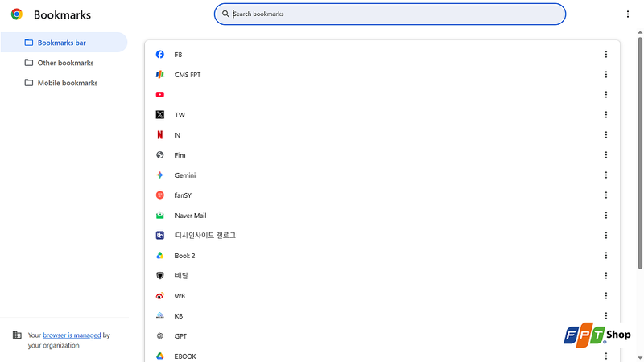Open the browser is managed link
Image resolution: width=644 pixels, height=362 pixels.
pyautogui.click(x=72, y=335)
